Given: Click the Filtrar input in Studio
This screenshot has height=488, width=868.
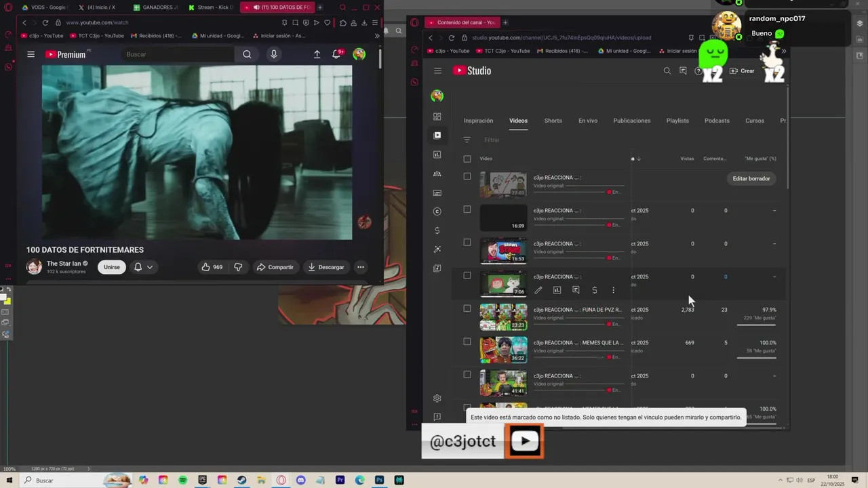Looking at the screenshot, I should click(x=492, y=140).
